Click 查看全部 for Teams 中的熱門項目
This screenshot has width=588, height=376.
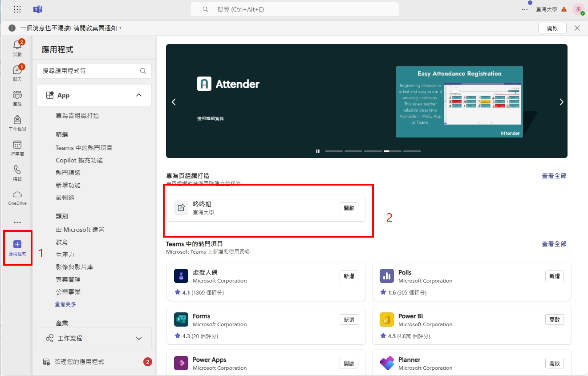[x=554, y=244]
